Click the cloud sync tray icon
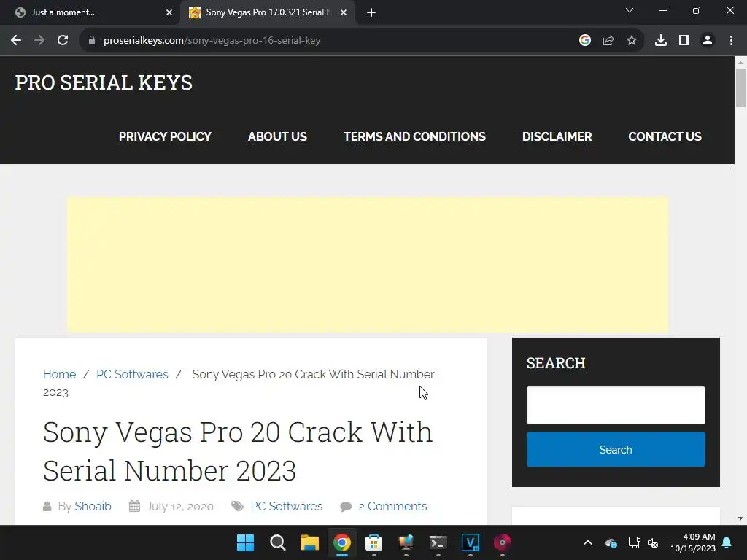The width and height of the screenshot is (747, 560). coord(611,542)
